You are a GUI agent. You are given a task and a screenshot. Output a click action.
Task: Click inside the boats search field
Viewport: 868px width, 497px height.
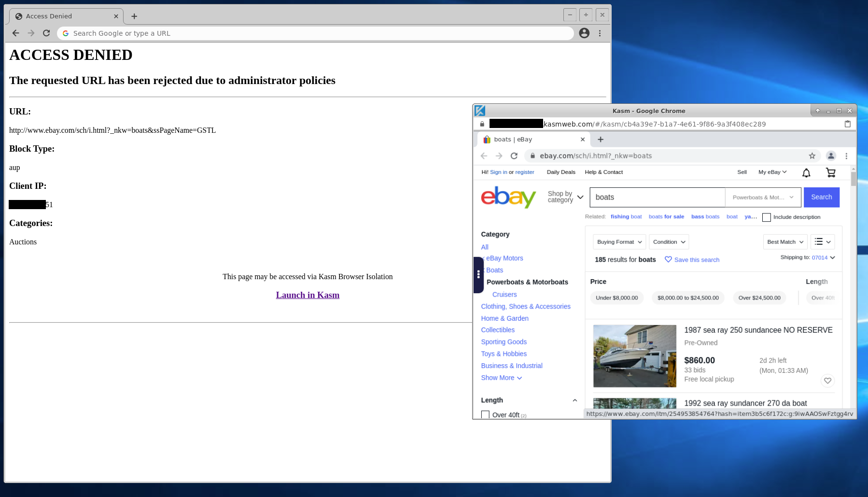[x=657, y=197]
